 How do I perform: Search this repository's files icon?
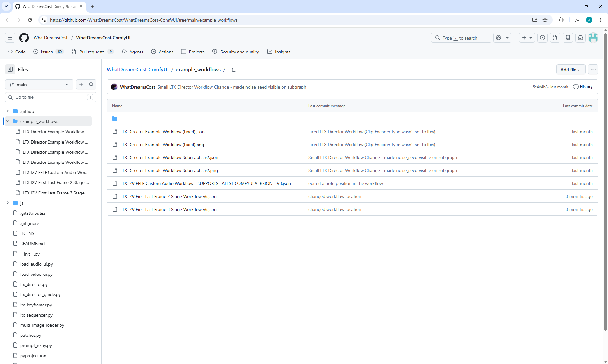click(91, 84)
